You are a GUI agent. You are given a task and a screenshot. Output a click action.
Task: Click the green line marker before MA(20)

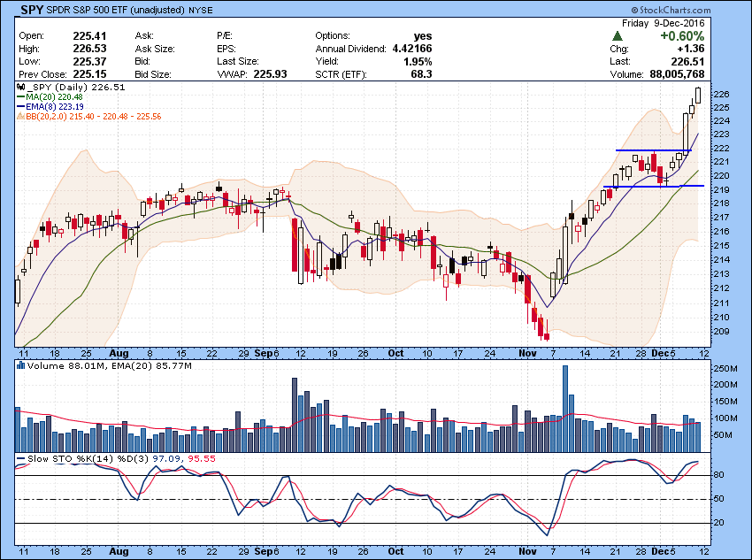point(20,96)
